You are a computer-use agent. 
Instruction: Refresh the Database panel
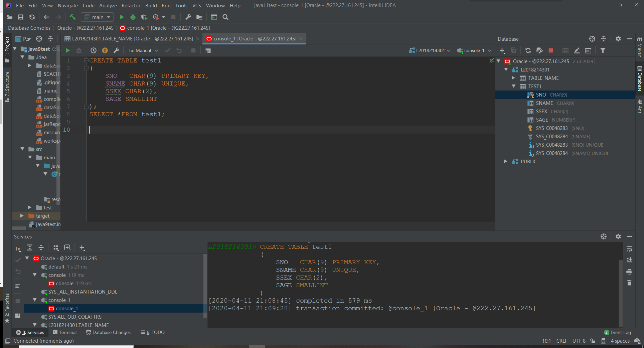pos(528,50)
